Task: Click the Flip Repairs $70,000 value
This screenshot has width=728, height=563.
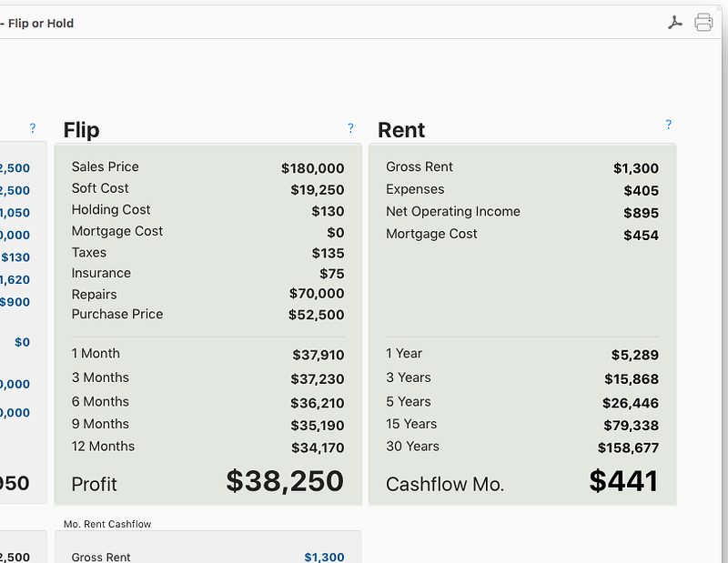Action: point(317,294)
